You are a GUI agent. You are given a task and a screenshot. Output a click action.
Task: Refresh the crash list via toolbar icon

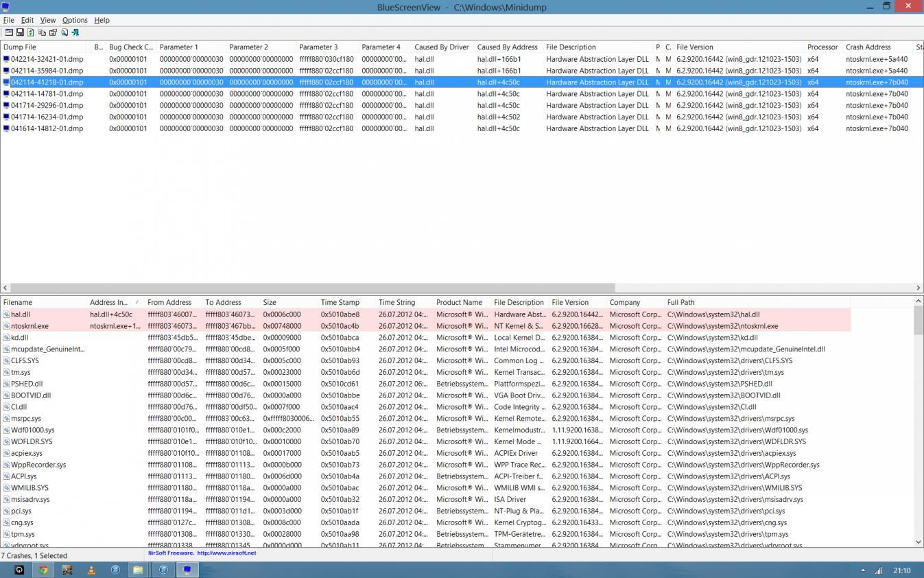tap(31, 32)
